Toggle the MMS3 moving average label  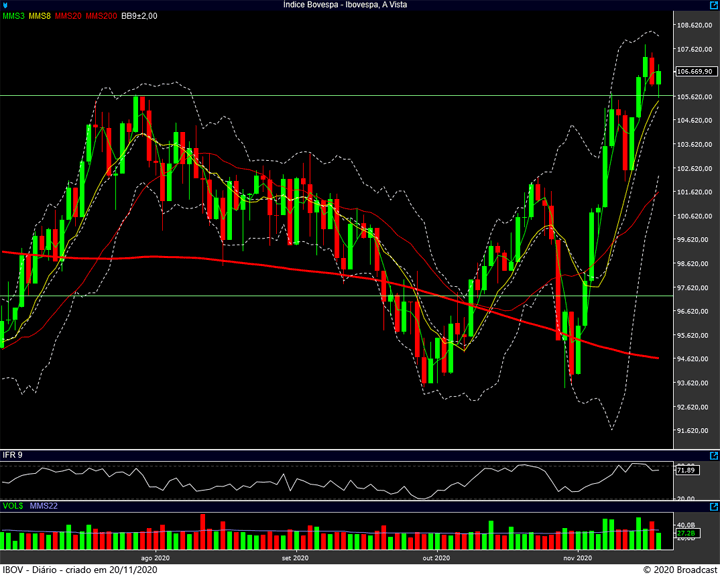pos(14,16)
